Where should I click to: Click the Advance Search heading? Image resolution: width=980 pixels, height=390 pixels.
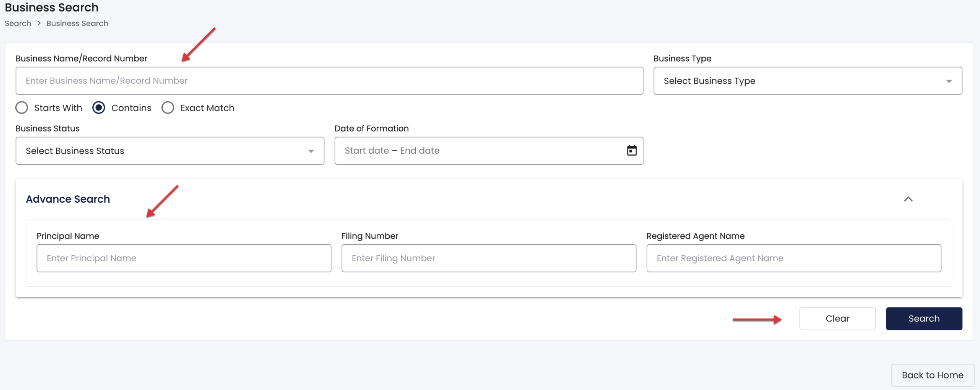pos(68,199)
